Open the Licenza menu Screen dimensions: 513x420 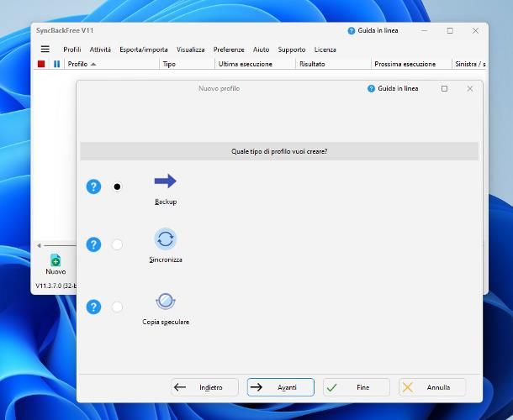click(x=325, y=50)
